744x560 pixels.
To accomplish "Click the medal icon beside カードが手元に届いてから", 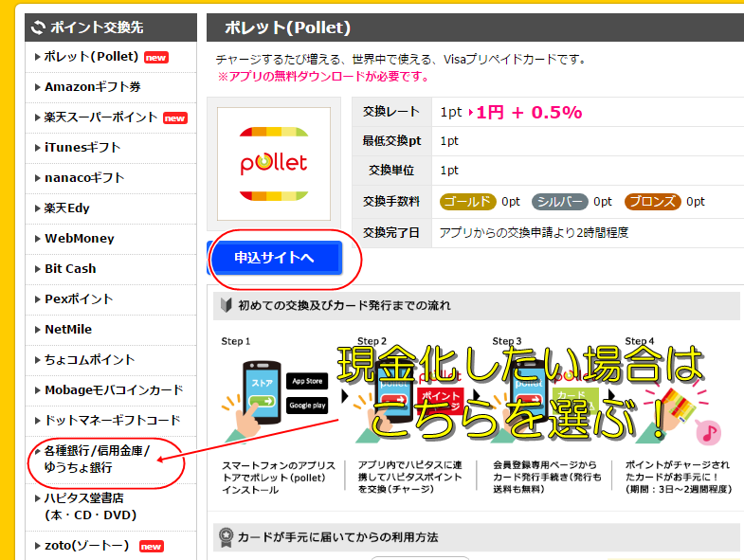I will click(x=226, y=537).
